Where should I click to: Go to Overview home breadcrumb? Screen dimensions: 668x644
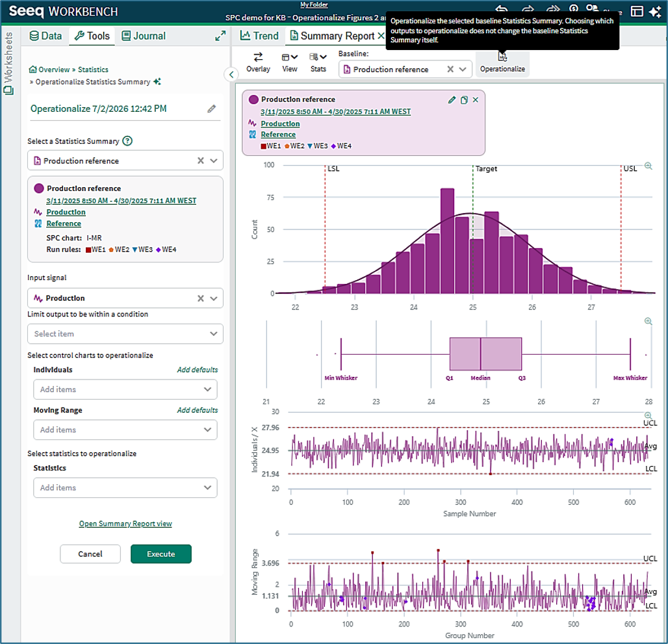point(49,70)
